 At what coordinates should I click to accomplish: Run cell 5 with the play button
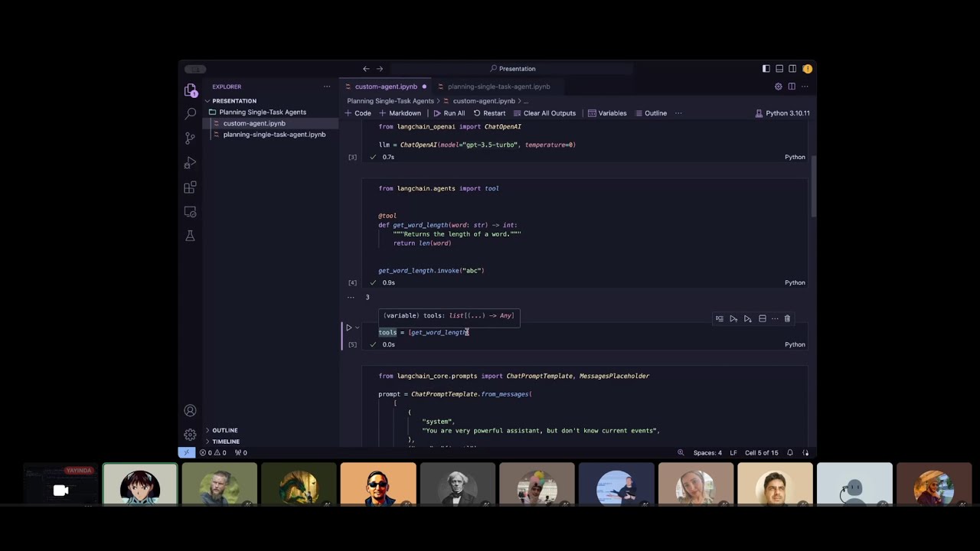point(348,328)
